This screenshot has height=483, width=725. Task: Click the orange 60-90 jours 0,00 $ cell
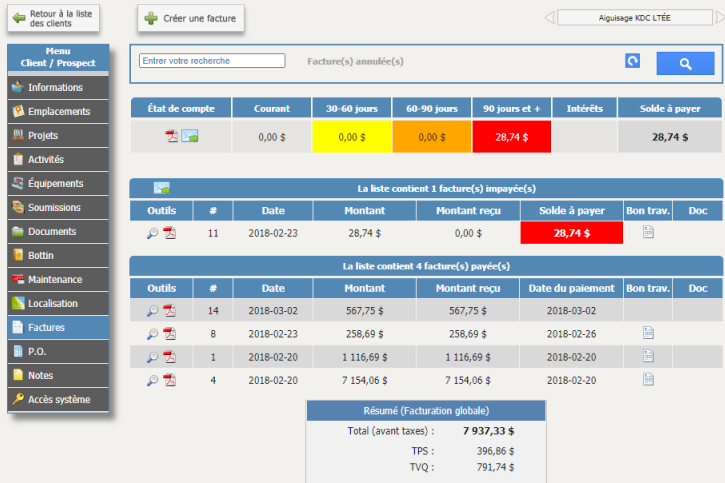click(431, 137)
